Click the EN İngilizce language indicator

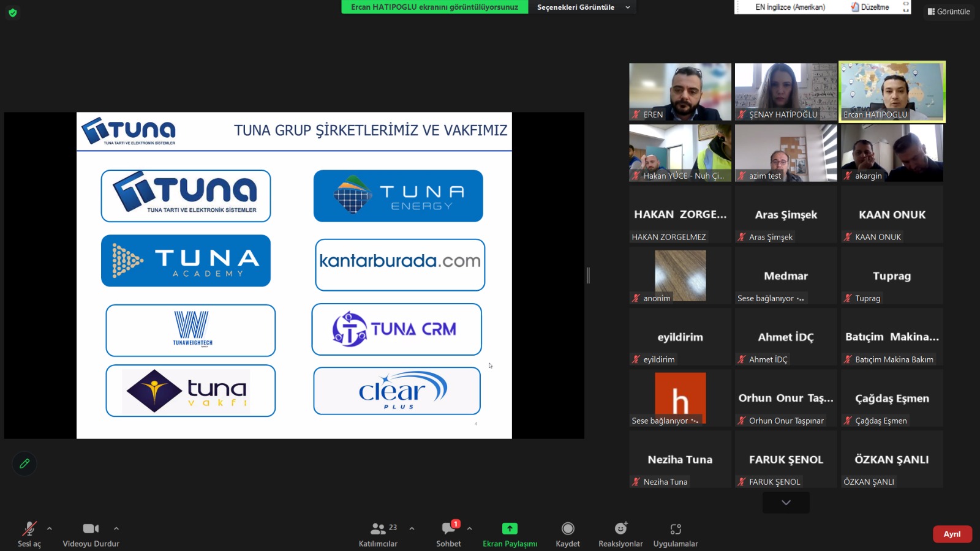click(790, 7)
